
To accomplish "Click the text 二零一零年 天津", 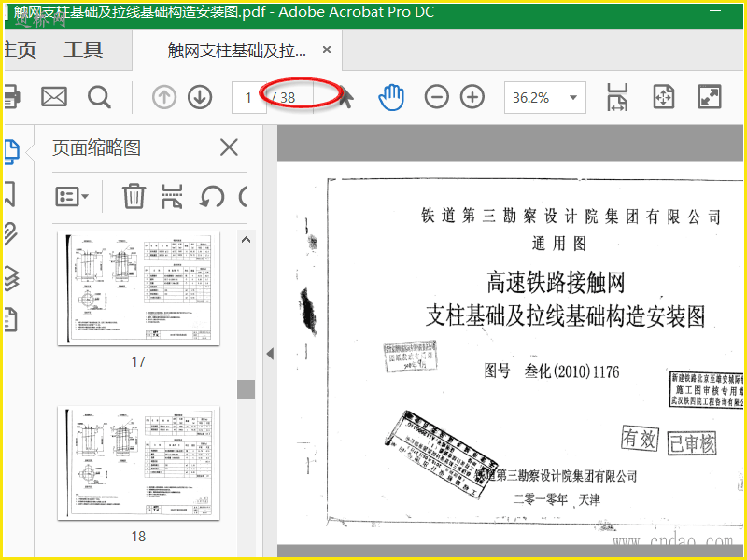I will click(x=557, y=499).
